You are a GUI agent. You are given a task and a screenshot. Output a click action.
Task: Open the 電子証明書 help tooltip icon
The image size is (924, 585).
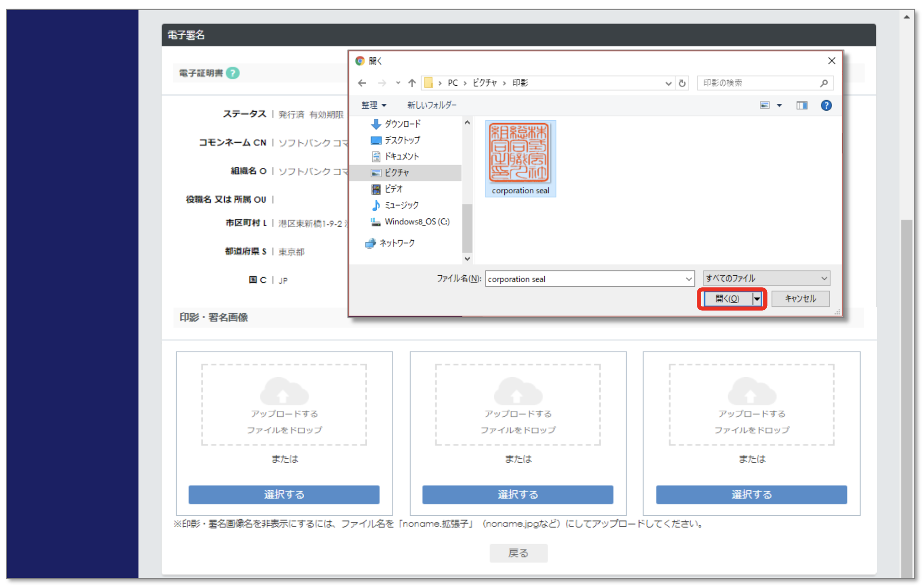(x=233, y=73)
